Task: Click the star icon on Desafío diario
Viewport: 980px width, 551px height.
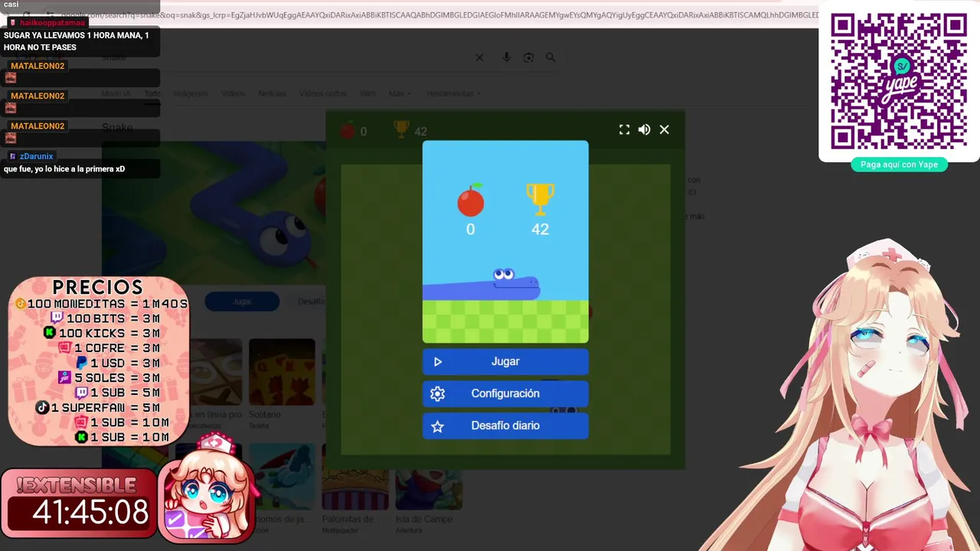Action: click(438, 426)
